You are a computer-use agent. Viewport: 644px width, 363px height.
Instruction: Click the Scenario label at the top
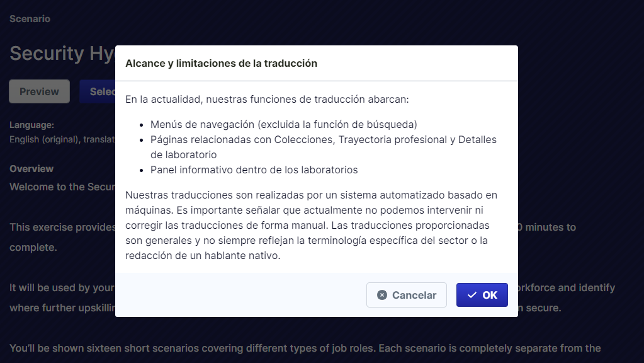click(x=30, y=19)
